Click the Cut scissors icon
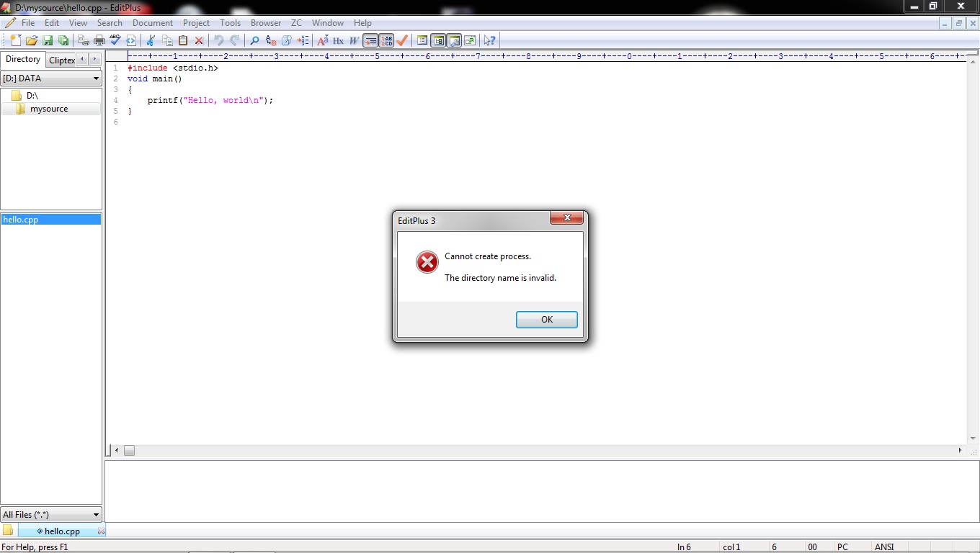The height and width of the screenshot is (553, 980). [x=151, y=40]
